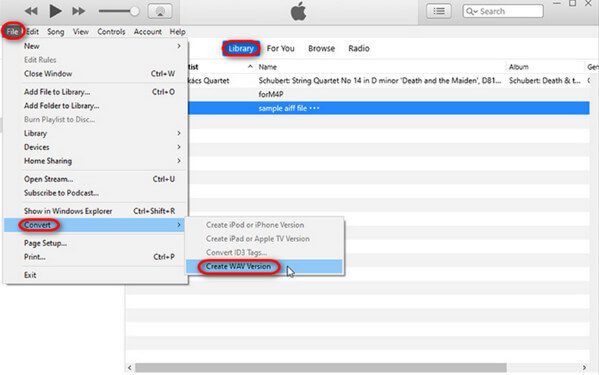Click the Apple logo in the display
This screenshot has width=599, height=375.
click(298, 11)
